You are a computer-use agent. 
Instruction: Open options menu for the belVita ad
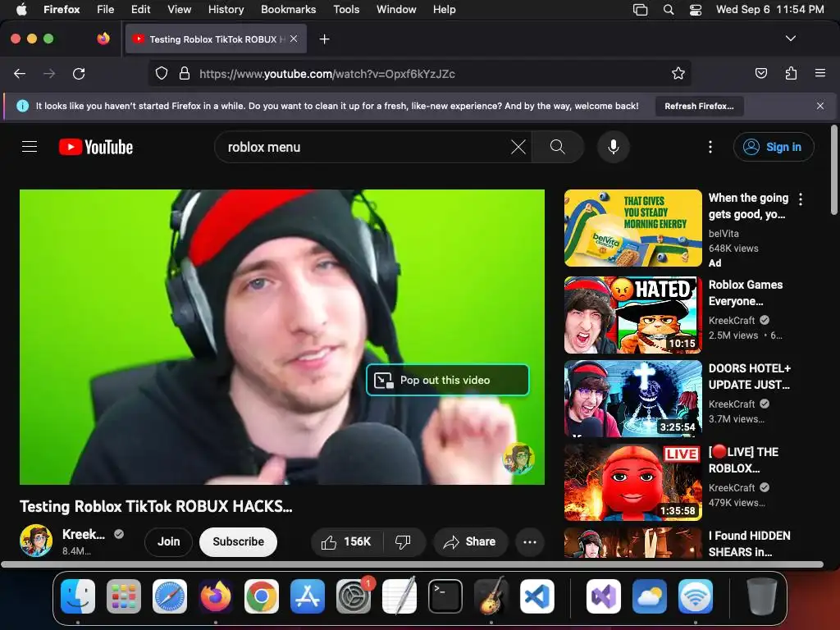point(801,199)
